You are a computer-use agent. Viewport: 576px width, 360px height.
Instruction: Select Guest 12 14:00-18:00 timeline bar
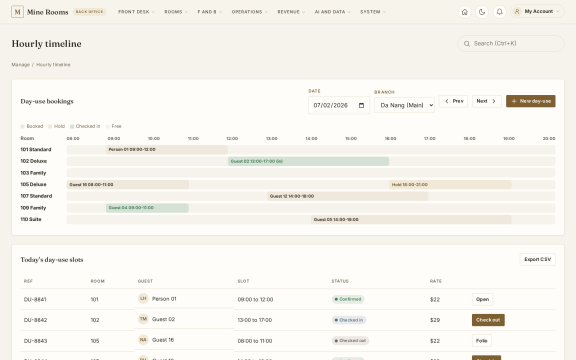(x=348, y=196)
